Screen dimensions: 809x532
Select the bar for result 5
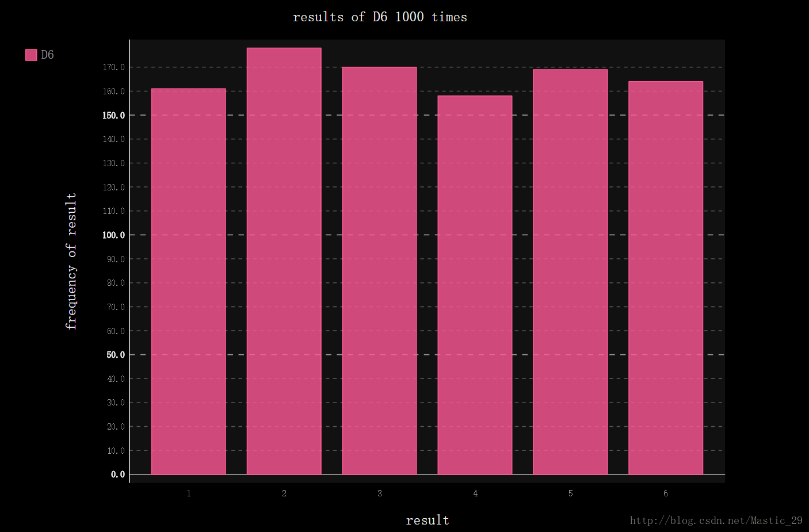570,271
